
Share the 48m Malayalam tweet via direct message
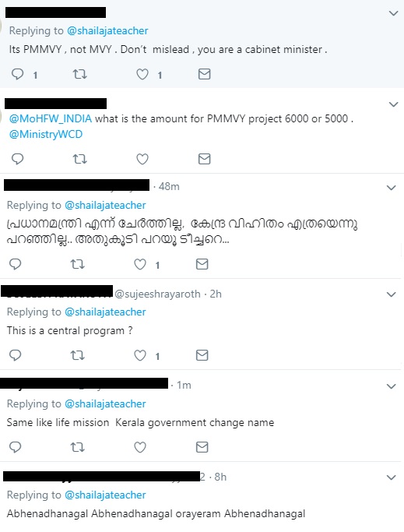tap(202, 264)
